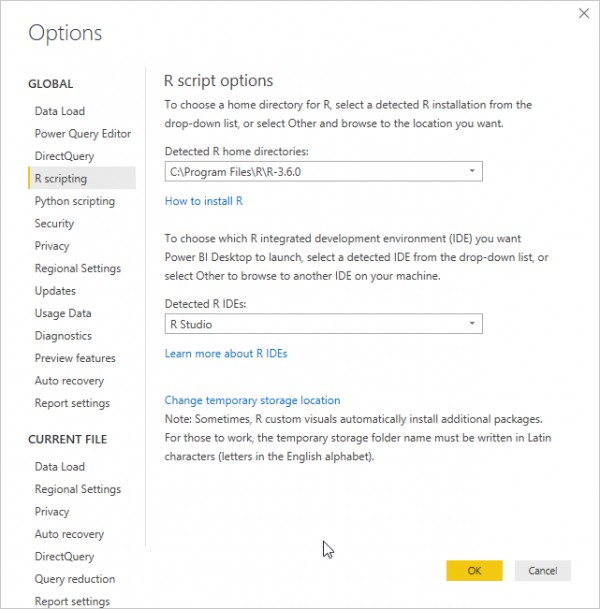Close the Options dialog with X
This screenshot has width=600, height=609.
(x=584, y=14)
